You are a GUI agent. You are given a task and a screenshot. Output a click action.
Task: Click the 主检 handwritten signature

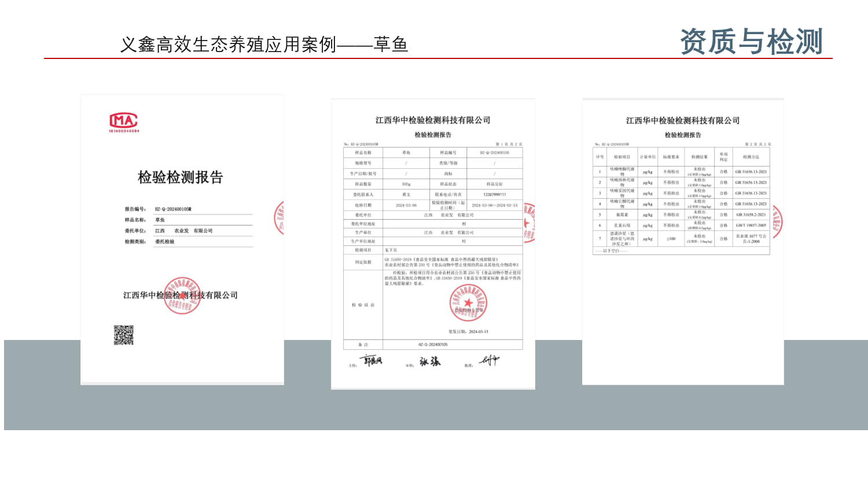(371, 361)
